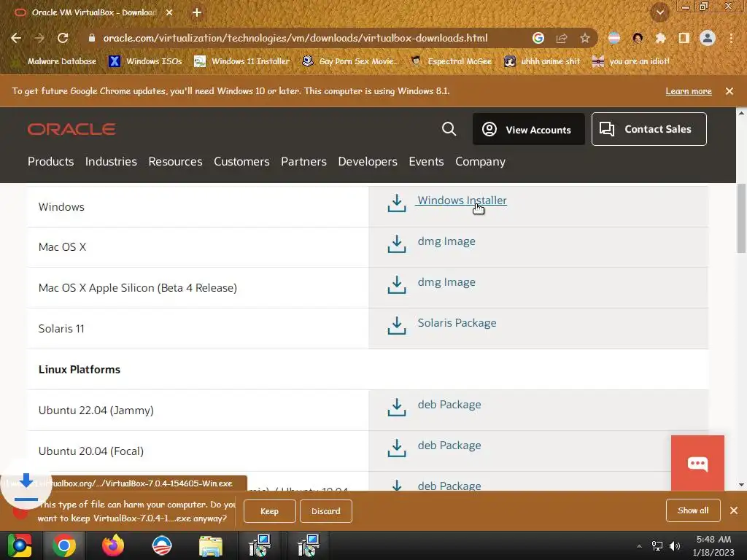Image resolution: width=747 pixels, height=560 pixels.
Task: Click download icon in Mac OS X row
Action: pyautogui.click(x=396, y=244)
